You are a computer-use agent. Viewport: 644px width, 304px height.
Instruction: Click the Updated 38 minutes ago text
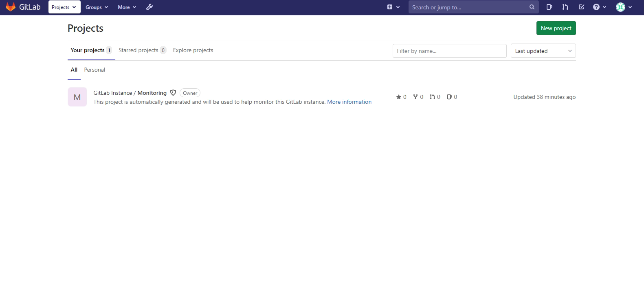click(544, 97)
